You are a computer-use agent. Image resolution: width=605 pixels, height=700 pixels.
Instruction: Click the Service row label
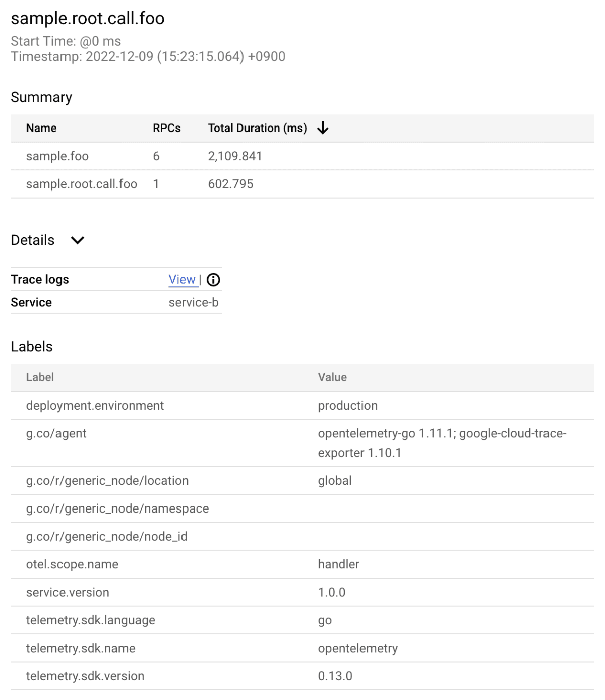(x=31, y=302)
